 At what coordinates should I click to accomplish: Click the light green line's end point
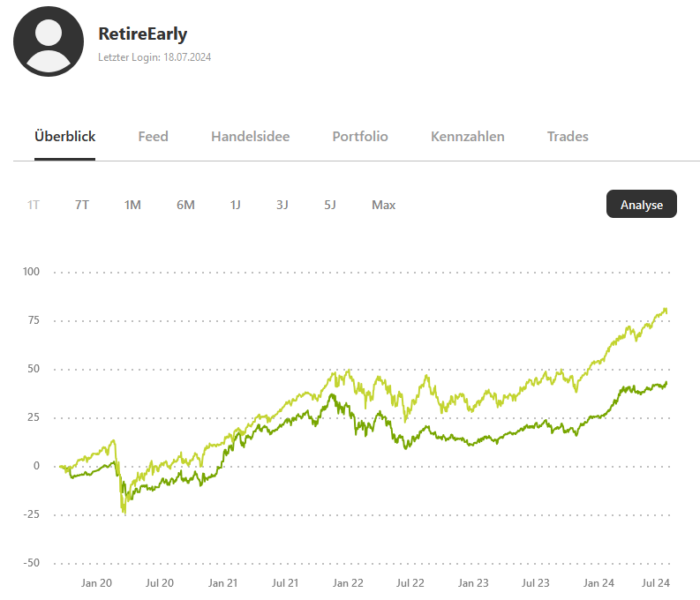(x=666, y=311)
